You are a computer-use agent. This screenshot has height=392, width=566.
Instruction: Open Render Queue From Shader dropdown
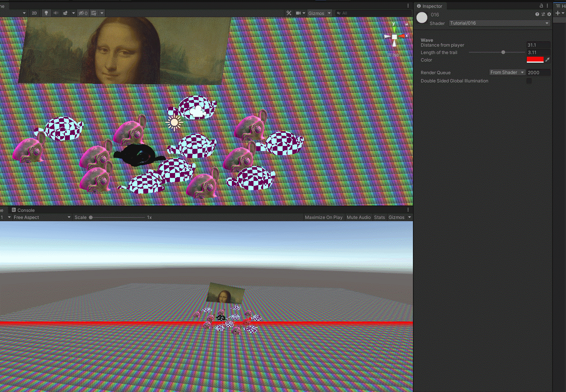pyautogui.click(x=507, y=72)
